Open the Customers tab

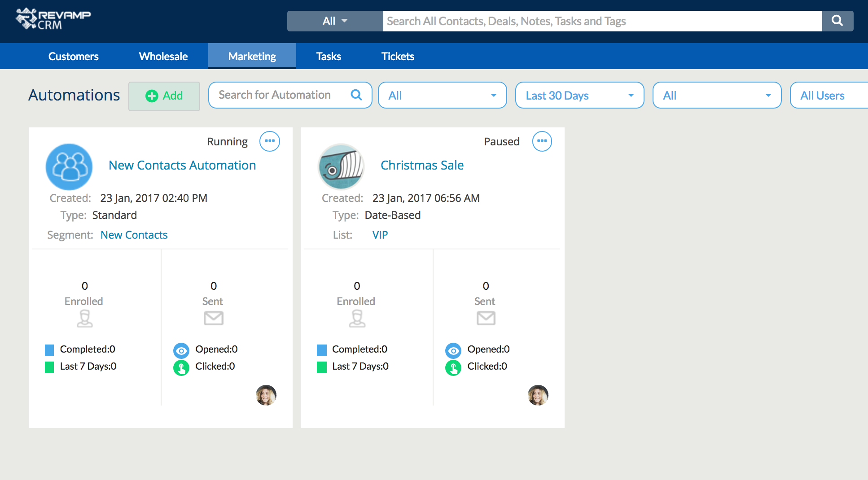tap(74, 56)
